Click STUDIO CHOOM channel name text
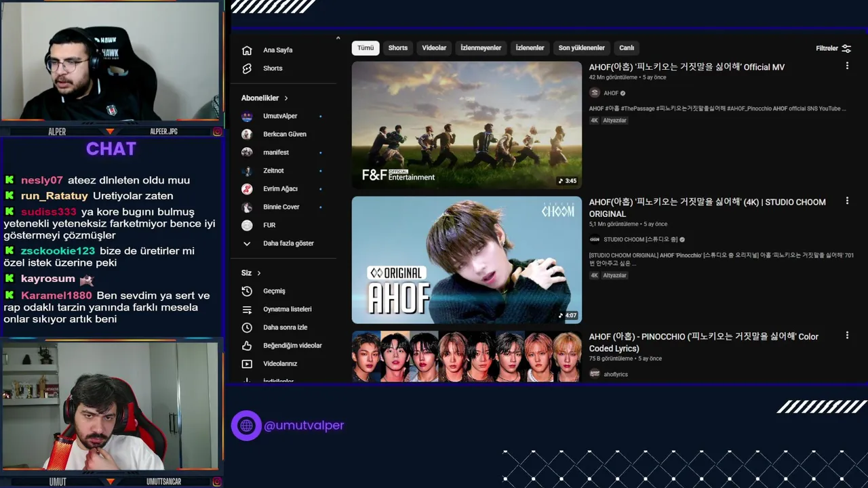The width and height of the screenshot is (868, 488). (x=641, y=240)
